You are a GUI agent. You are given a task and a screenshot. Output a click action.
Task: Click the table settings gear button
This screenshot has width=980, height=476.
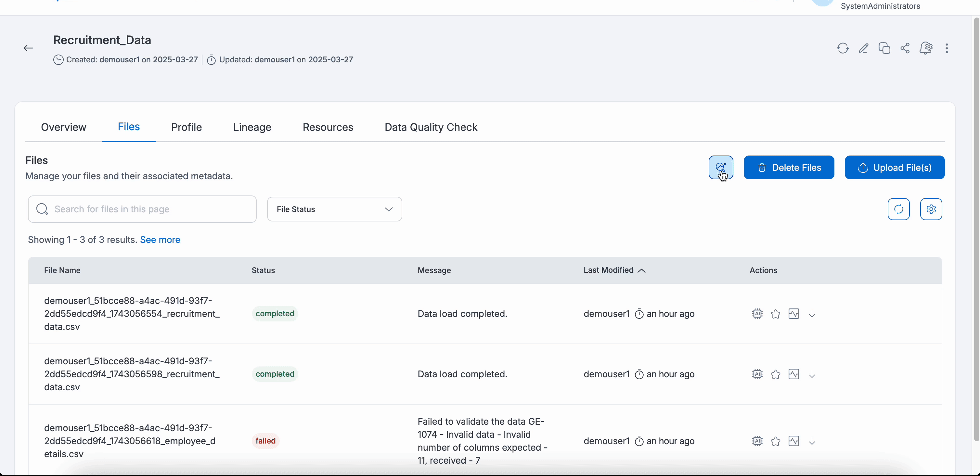(x=931, y=209)
